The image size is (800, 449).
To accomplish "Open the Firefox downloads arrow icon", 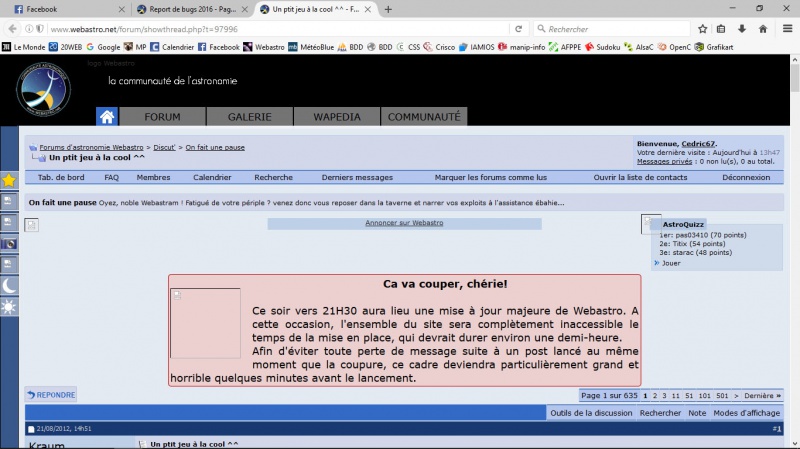I will point(742,29).
